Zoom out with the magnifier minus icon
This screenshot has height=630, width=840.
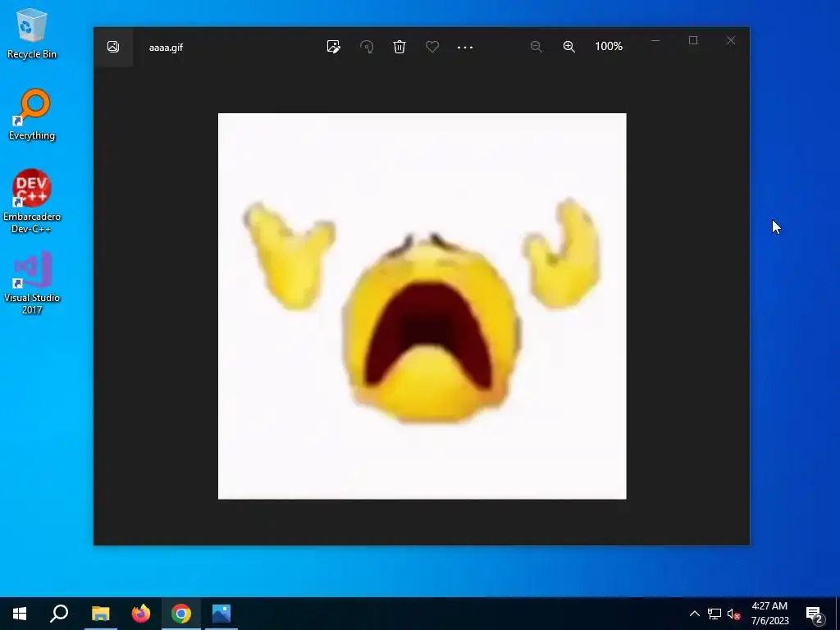click(x=536, y=47)
